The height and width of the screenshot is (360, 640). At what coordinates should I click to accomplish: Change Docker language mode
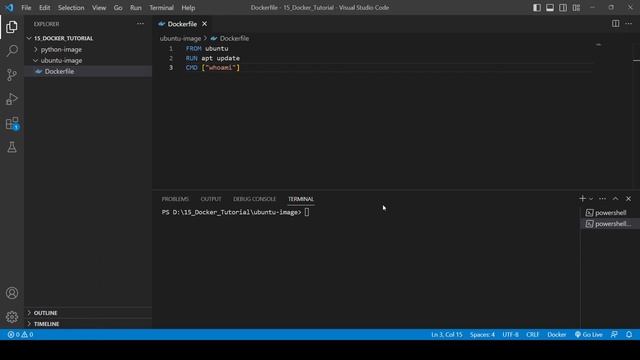coord(557,334)
